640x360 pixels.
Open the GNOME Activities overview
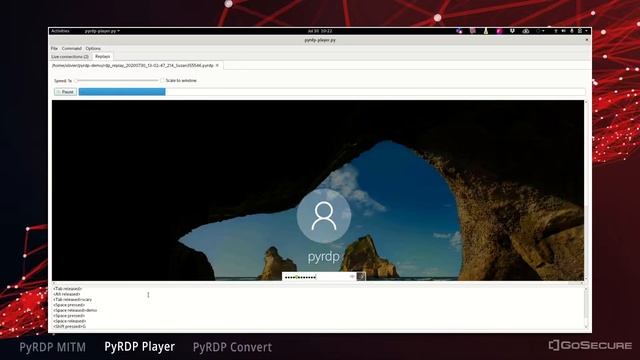(60, 31)
